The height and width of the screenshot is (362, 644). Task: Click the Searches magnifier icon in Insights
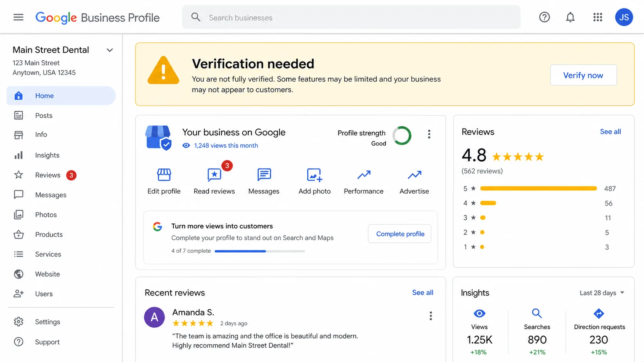point(537,314)
